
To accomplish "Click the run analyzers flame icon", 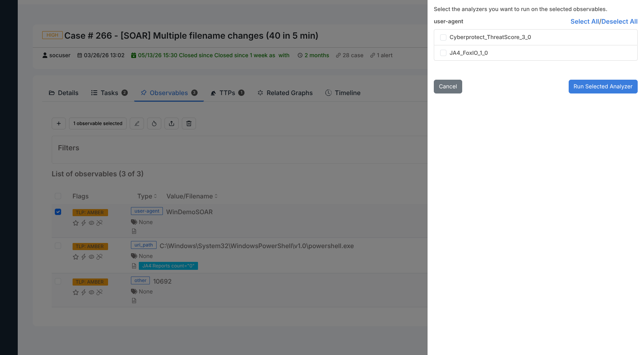I will coord(154,123).
